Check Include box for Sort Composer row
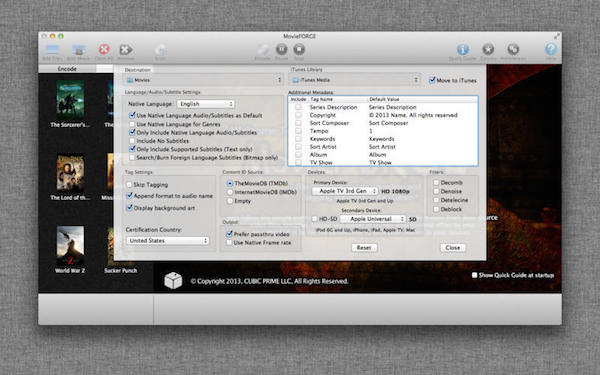600x375 pixels. [x=298, y=123]
